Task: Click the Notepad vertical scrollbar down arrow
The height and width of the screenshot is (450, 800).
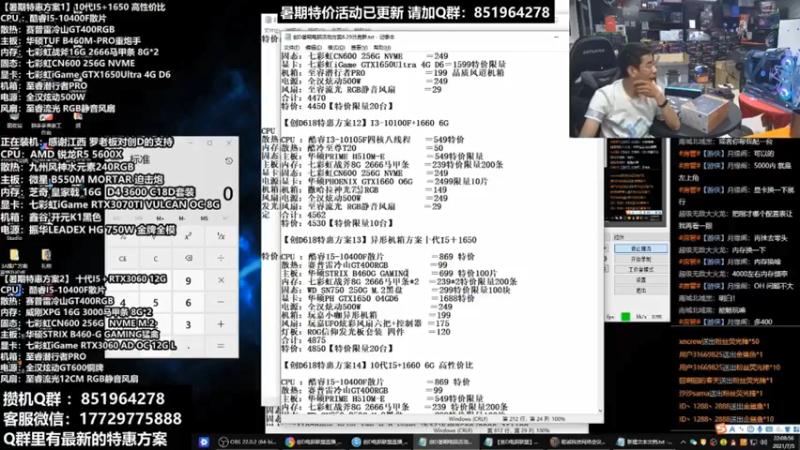Action: coord(600,410)
